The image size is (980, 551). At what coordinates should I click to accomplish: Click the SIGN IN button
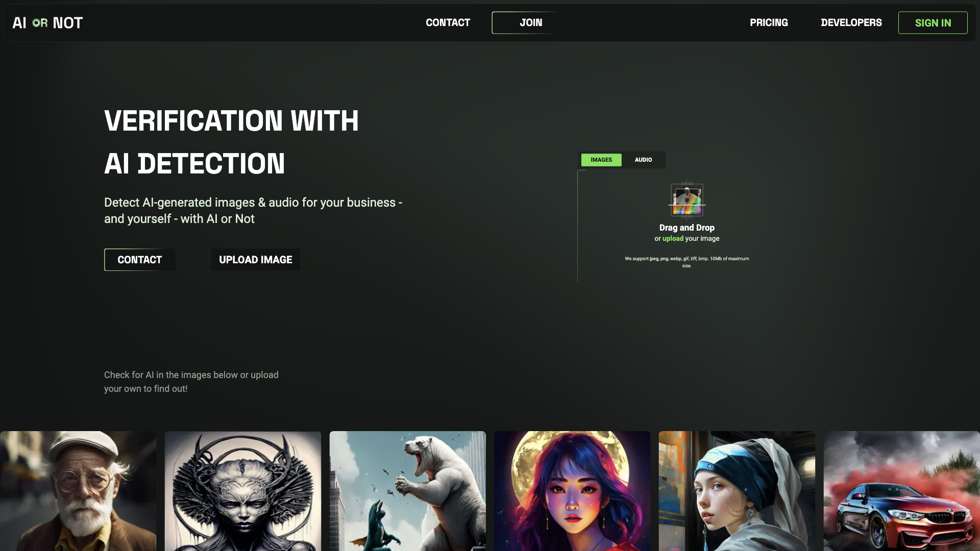pyautogui.click(x=933, y=22)
